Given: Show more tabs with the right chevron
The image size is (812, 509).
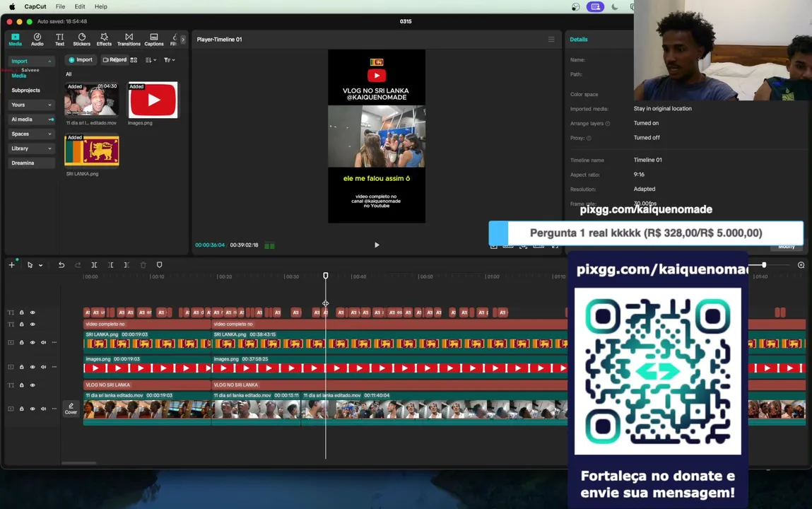Looking at the screenshot, I should click(183, 40).
